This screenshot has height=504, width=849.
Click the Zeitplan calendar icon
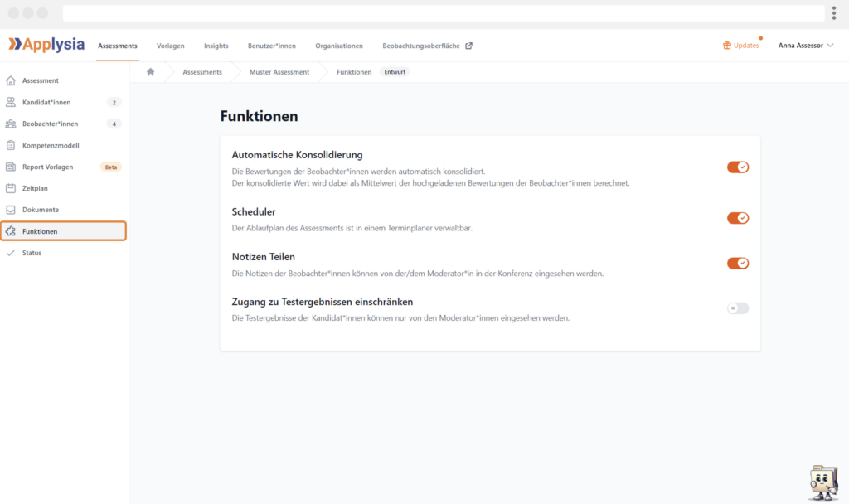coord(11,188)
